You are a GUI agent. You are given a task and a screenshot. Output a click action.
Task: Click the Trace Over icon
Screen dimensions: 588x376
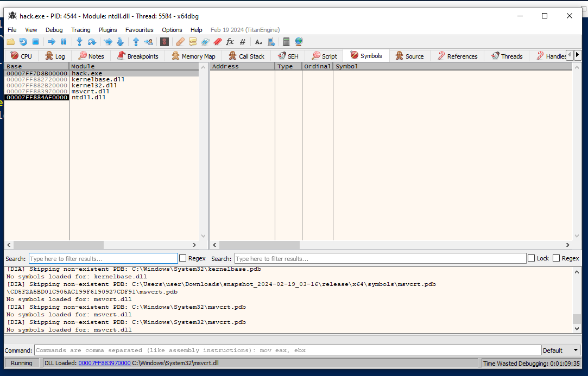tap(120, 42)
